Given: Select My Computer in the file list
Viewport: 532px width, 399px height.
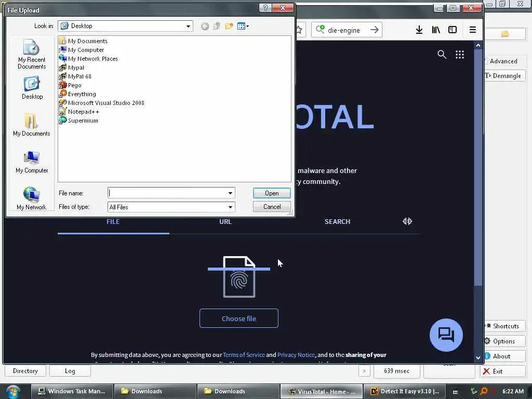Looking at the screenshot, I should (82, 50).
